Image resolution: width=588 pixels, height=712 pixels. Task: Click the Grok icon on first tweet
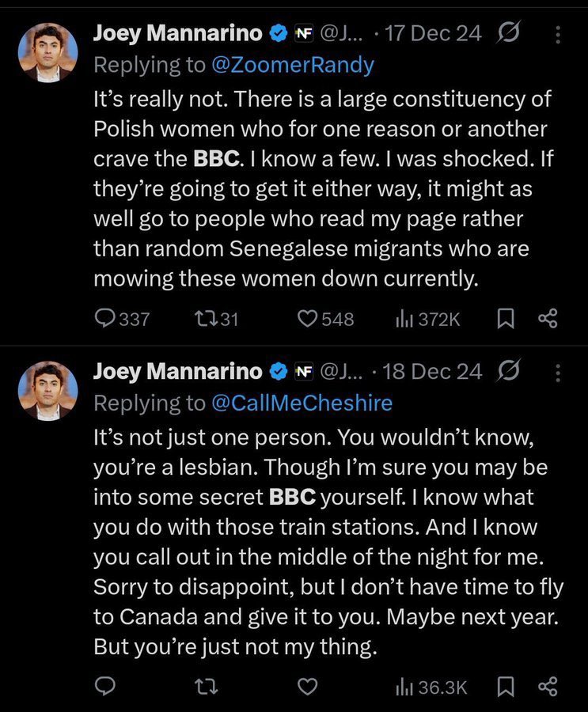pyautogui.click(x=508, y=32)
